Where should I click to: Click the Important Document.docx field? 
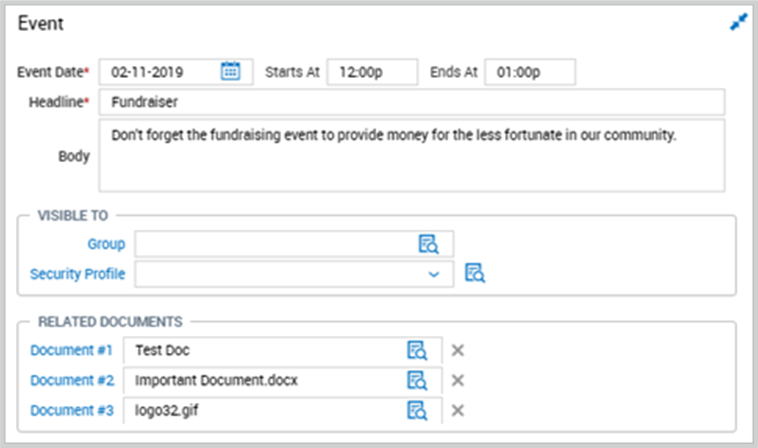282,380
